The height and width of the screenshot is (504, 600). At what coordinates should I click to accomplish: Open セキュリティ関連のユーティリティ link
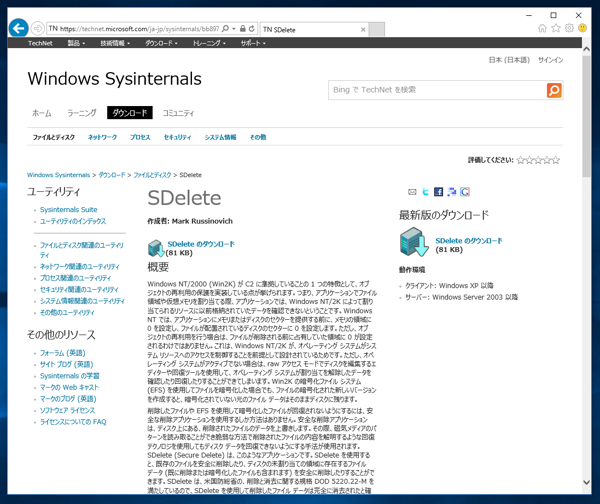tap(79, 289)
